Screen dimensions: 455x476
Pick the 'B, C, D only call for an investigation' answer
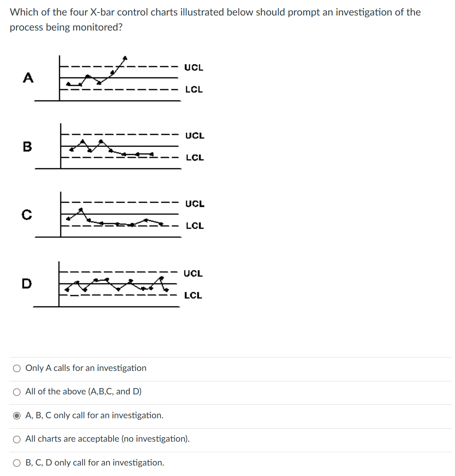pyautogui.click(x=17, y=463)
